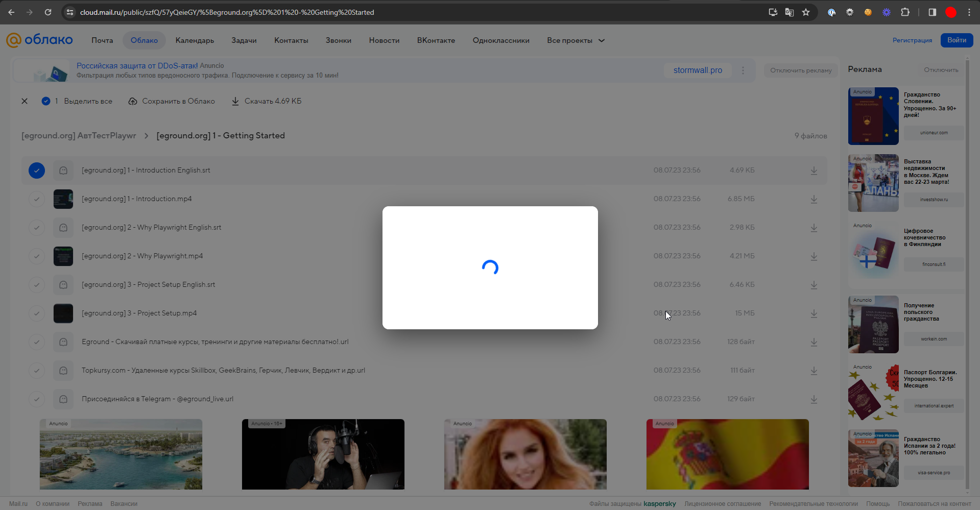Click Сохранить в Облако
Screen dimensions: 980x510
pyautogui.click(x=172, y=101)
